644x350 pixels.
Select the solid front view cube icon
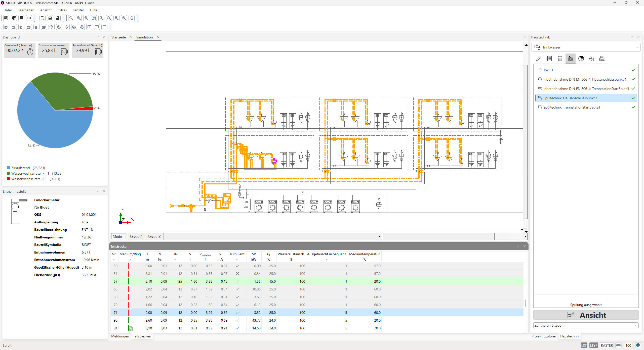click(36, 27)
